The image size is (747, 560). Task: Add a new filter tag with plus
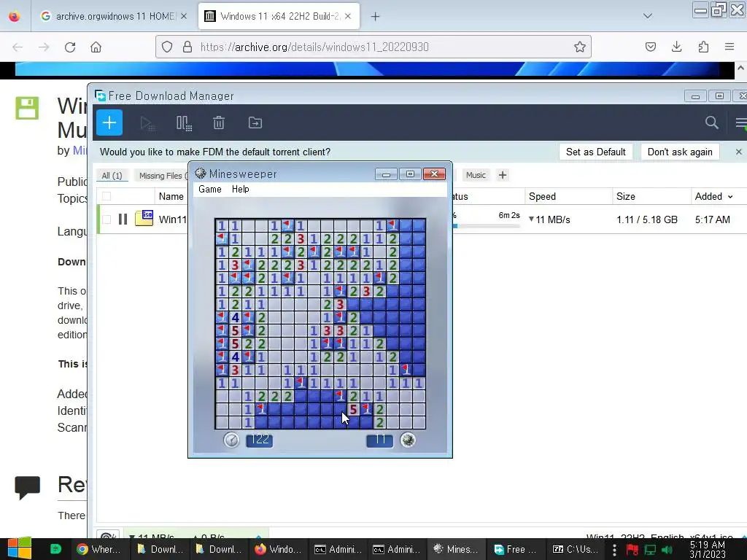[x=503, y=175]
